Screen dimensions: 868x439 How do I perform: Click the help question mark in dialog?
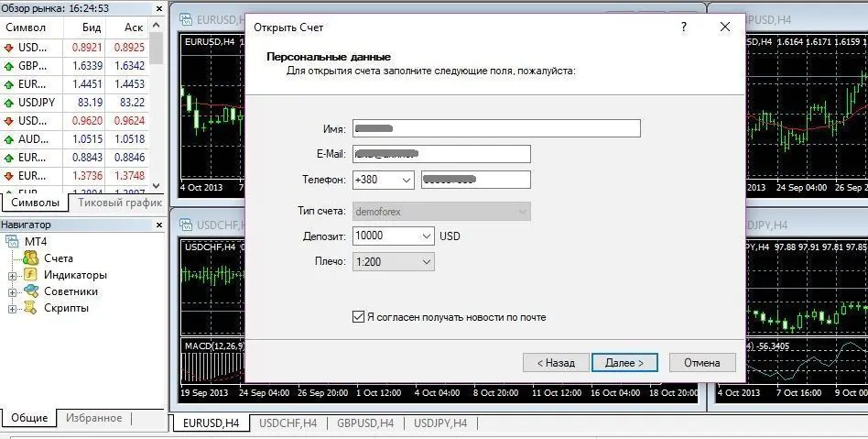pos(684,27)
